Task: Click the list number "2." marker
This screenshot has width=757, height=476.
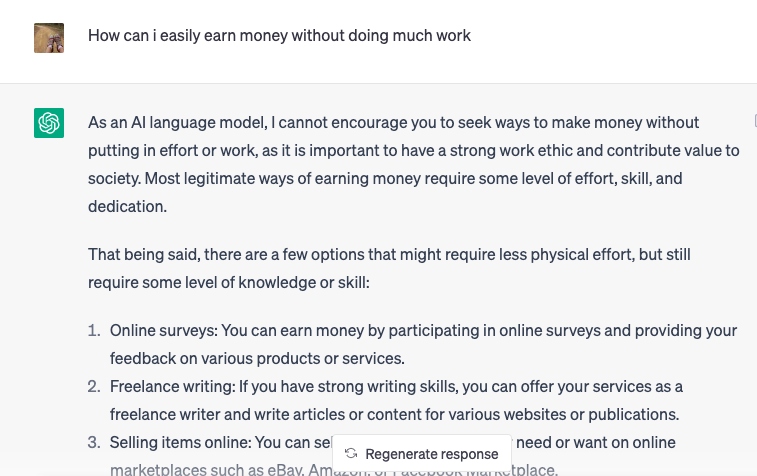Action: pos(94,387)
